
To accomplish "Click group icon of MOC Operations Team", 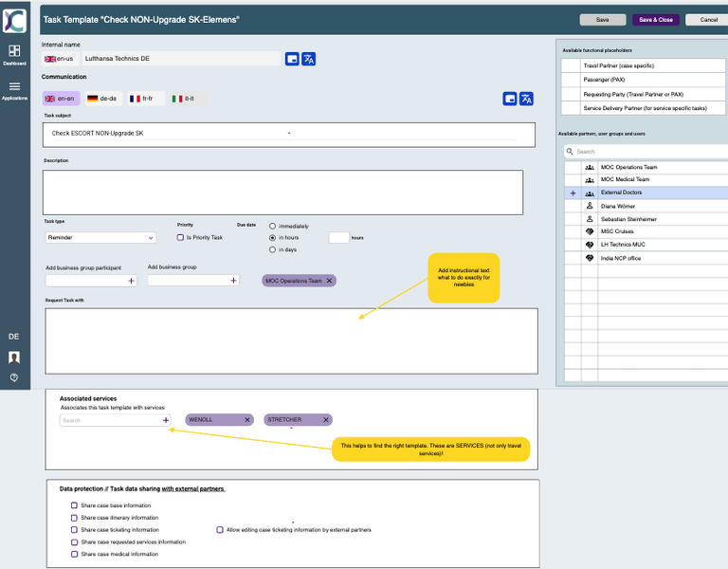I will (x=590, y=167).
